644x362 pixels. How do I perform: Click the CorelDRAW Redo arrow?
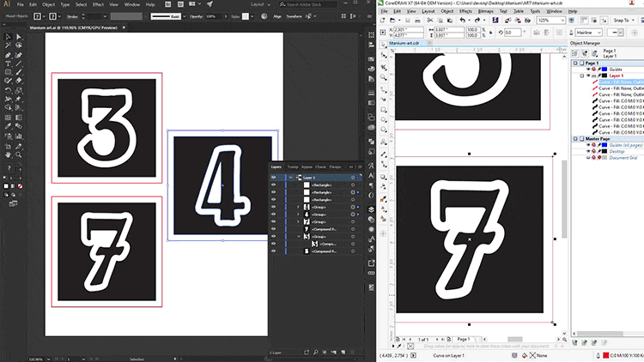477,20
